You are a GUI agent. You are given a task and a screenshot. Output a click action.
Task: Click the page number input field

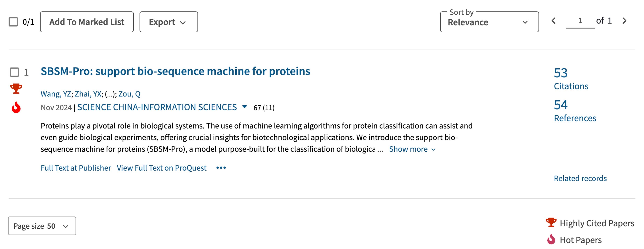[580, 21]
